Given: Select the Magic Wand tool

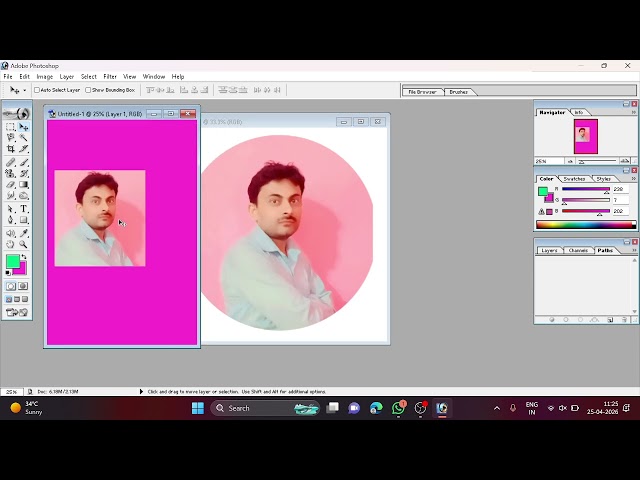Looking at the screenshot, I should [24, 138].
